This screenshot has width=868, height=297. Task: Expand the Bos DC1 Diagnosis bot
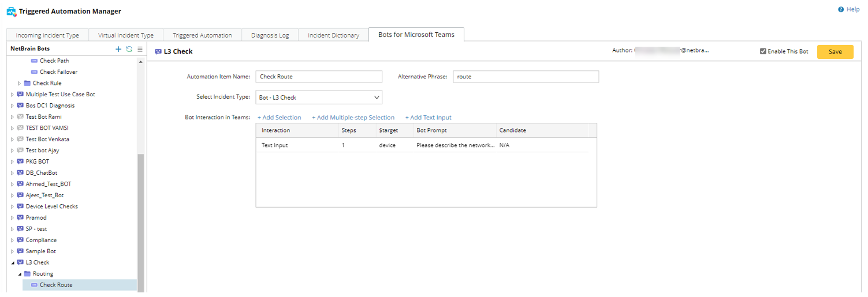click(x=13, y=106)
